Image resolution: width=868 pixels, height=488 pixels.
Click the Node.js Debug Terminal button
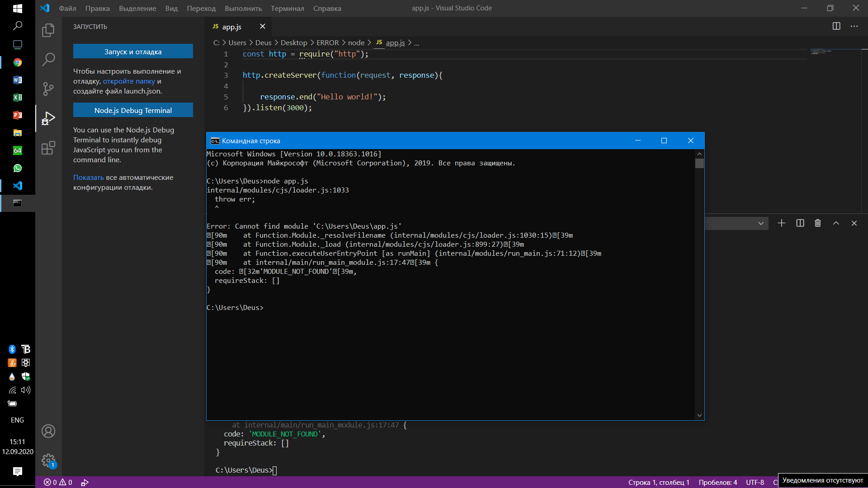tap(133, 110)
